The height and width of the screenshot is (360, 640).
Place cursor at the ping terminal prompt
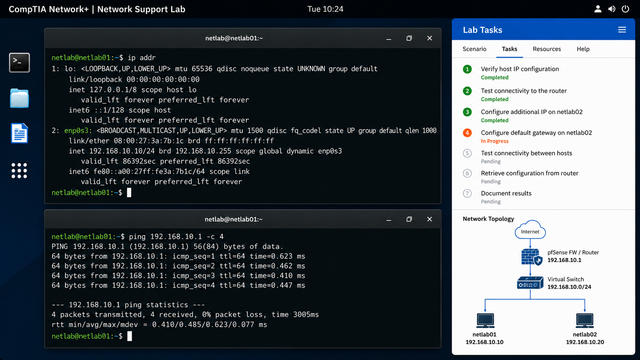pos(129,336)
